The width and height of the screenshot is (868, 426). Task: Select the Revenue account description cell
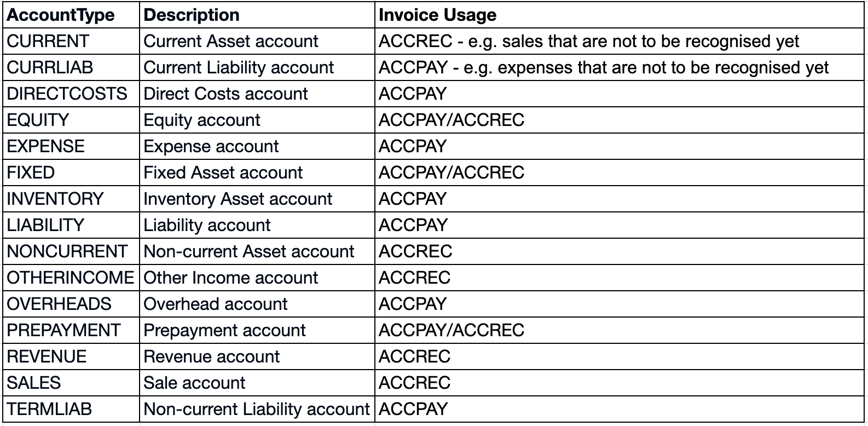(211, 356)
